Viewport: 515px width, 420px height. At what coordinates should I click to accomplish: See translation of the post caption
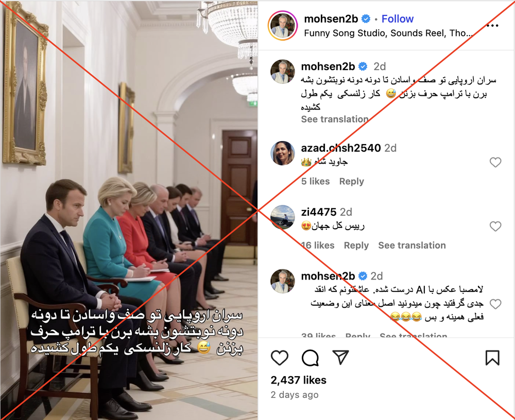[335, 119]
